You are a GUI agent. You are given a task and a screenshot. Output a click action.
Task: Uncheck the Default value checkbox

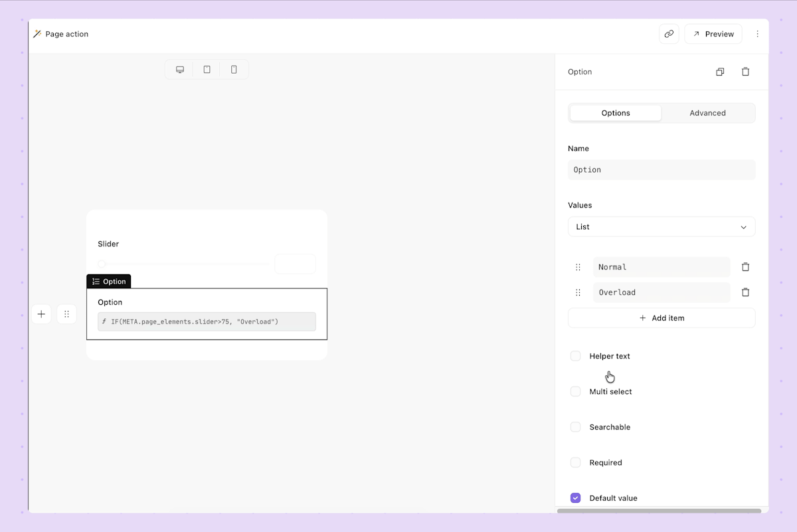(576, 498)
